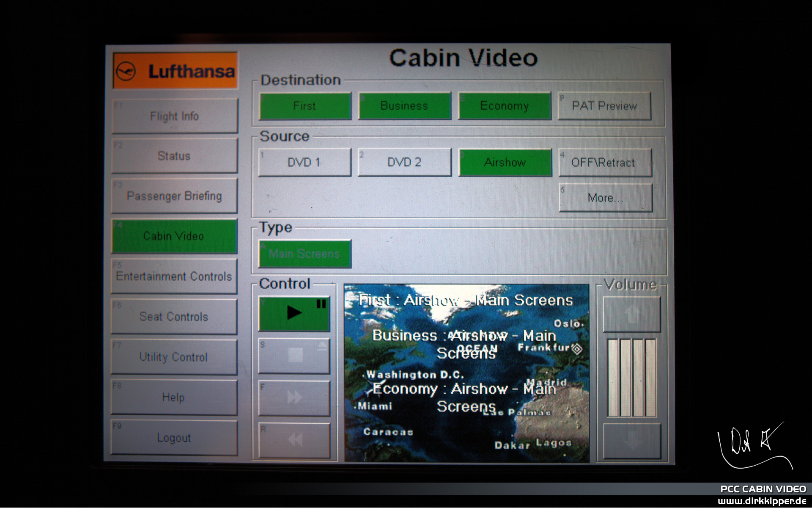
Task: Toggle the Business class destination
Action: (404, 106)
